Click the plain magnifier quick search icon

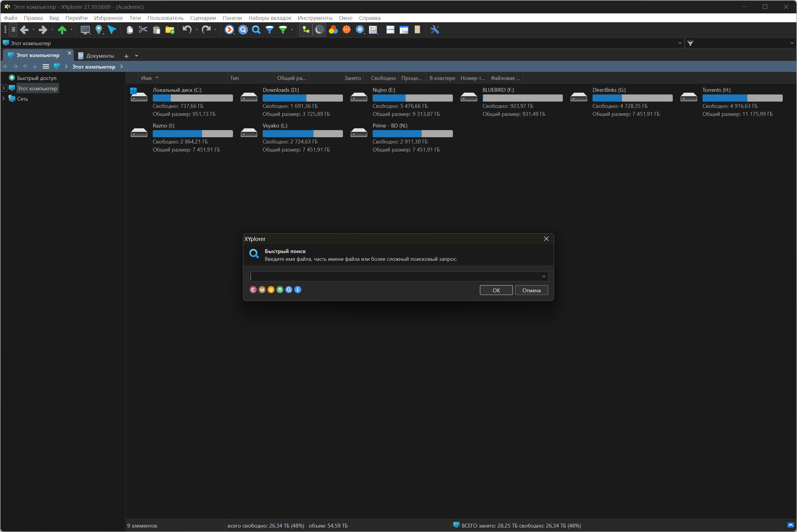(256, 30)
